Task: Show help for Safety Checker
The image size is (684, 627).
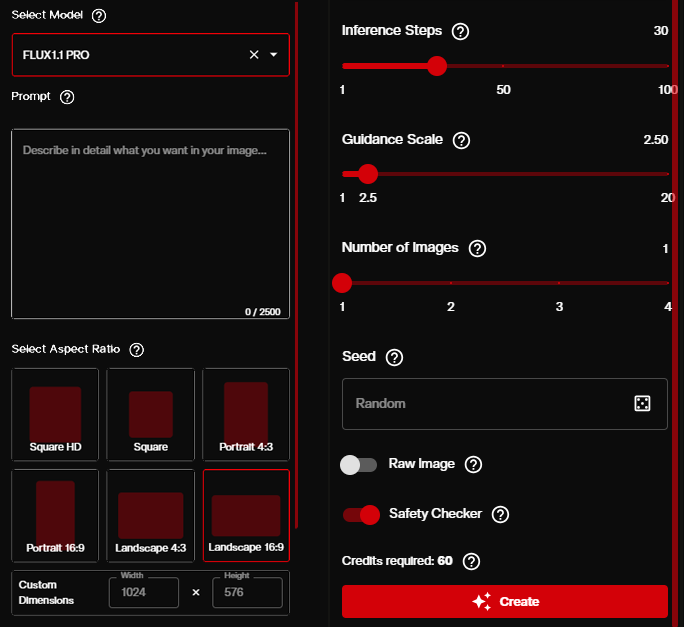Action: coord(500,514)
